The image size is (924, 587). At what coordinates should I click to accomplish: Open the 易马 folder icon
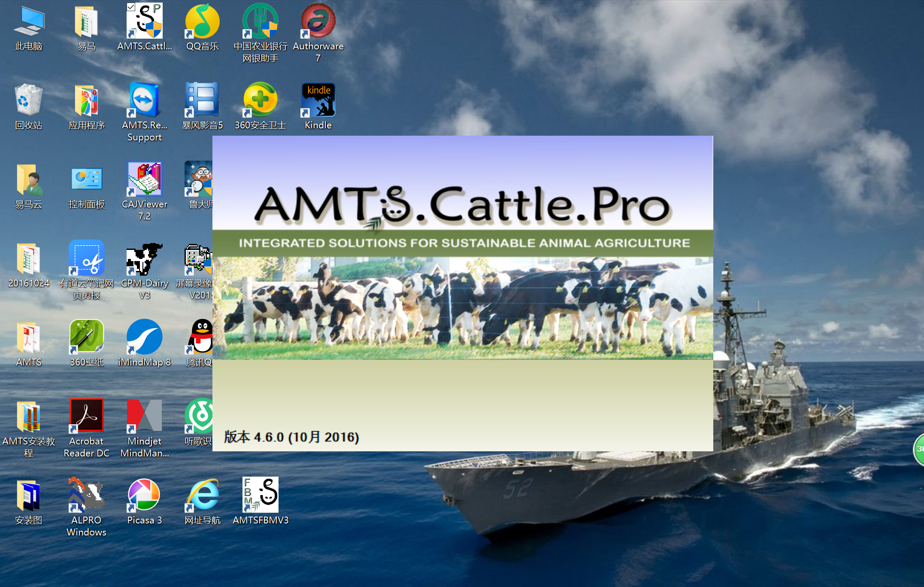click(86, 28)
